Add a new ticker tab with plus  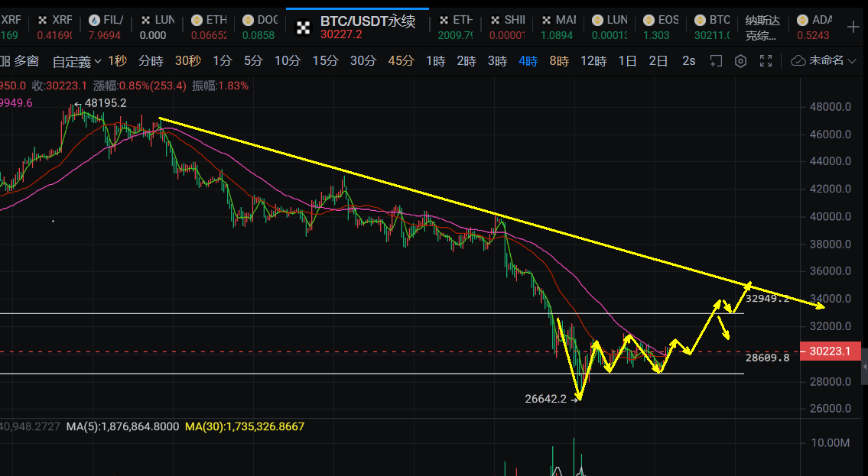[x=853, y=27]
